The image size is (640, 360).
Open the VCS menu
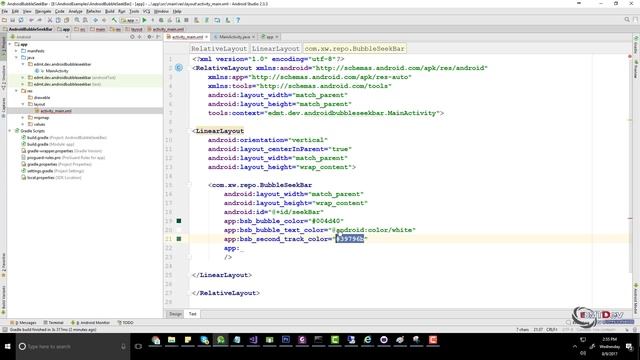tap(147, 11)
